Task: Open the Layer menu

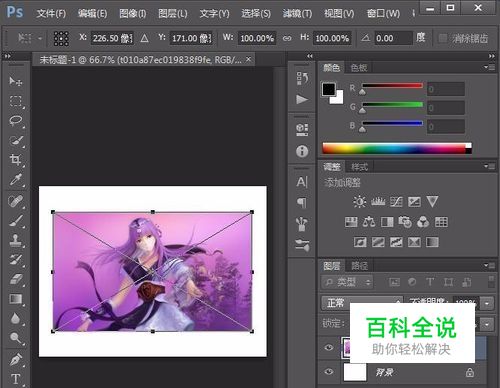Action: pyautogui.click(x=172, y=13)
